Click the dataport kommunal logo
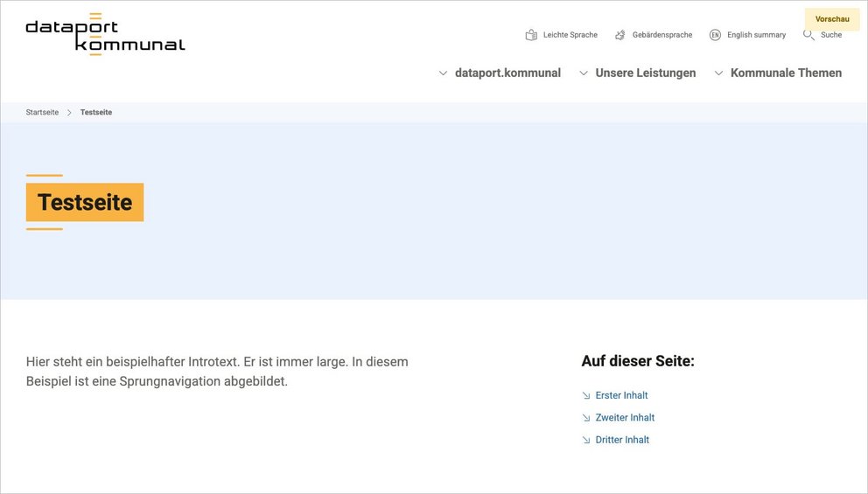 tap(105, 35)
